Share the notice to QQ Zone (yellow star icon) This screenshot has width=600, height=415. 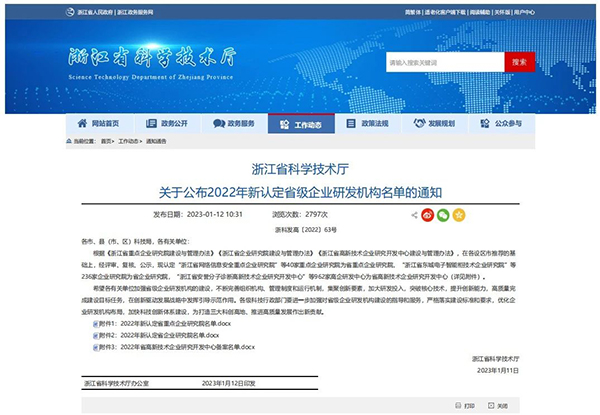click(x=458, y=215)
